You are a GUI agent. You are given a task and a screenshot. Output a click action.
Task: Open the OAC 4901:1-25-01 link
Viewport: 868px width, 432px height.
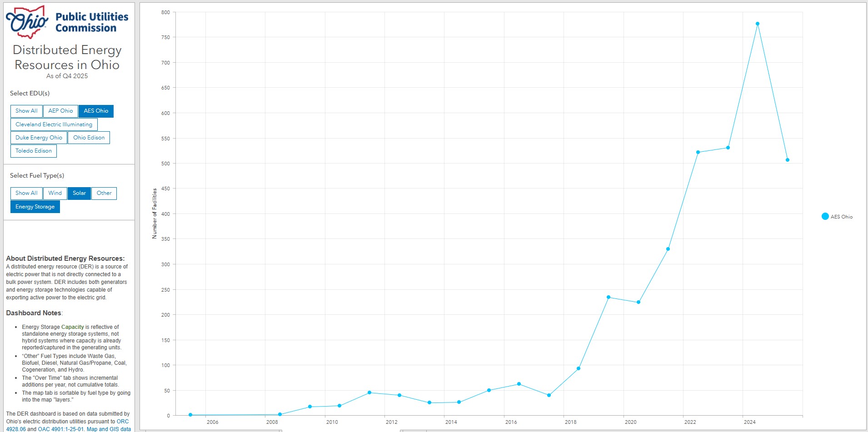tap(61, 429)
